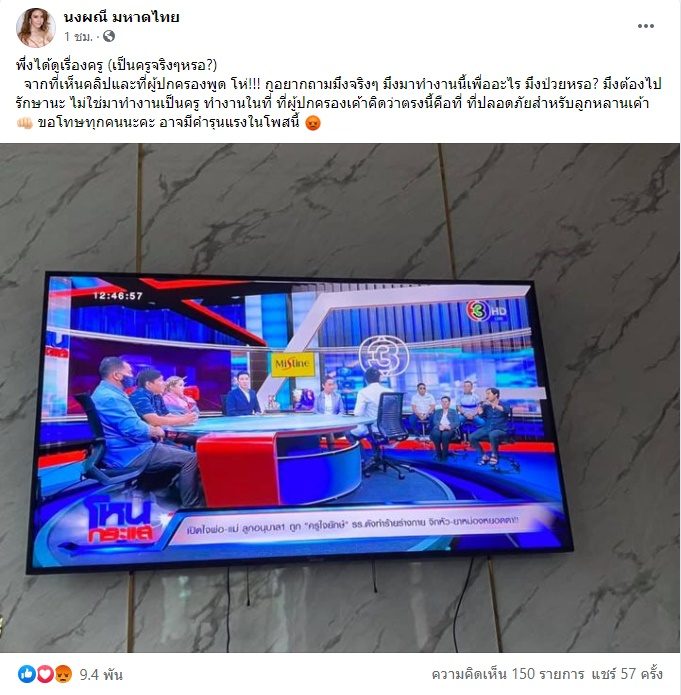The height and width of the screenshot is (695, 681).
Task: Open the แชร์ 57 ครั้ง shares list
Action: click(627, 674)
